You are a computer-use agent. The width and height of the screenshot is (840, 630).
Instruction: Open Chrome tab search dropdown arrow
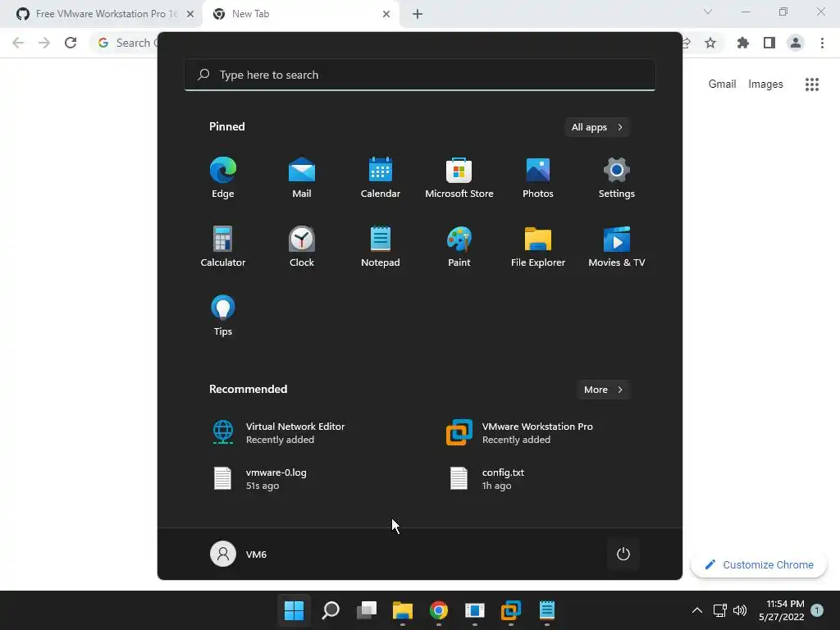[x=708, y=11]
